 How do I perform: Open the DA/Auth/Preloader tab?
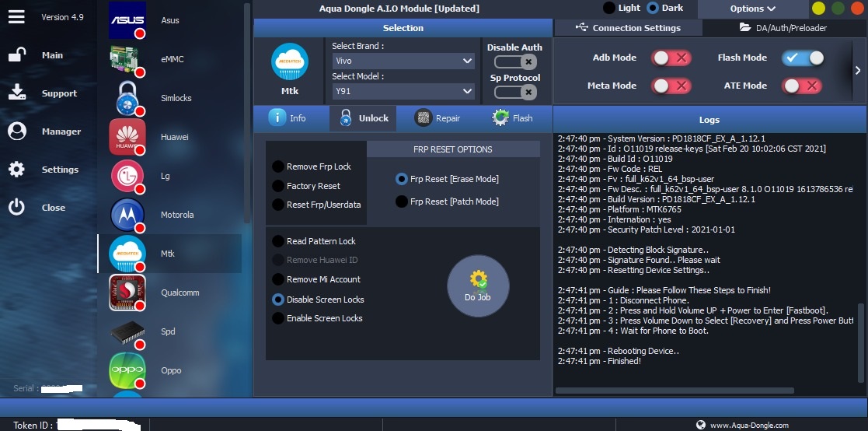[784, 28]
